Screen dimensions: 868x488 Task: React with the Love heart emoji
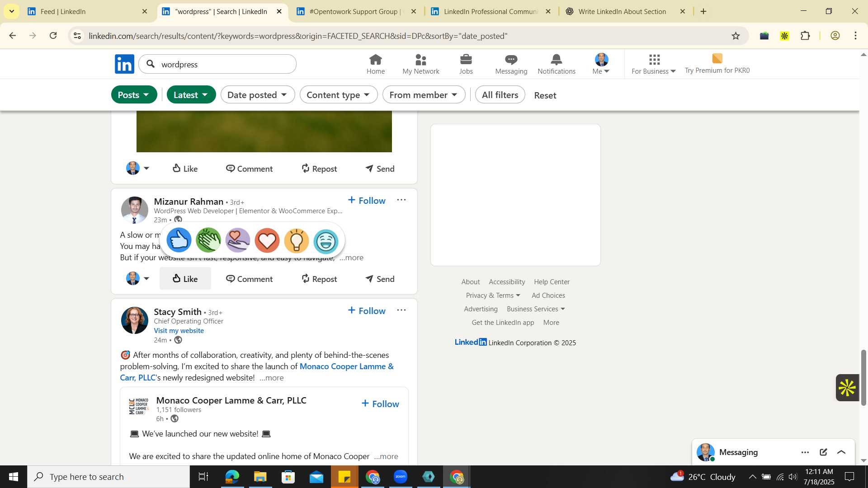click(x=267, y=240)
